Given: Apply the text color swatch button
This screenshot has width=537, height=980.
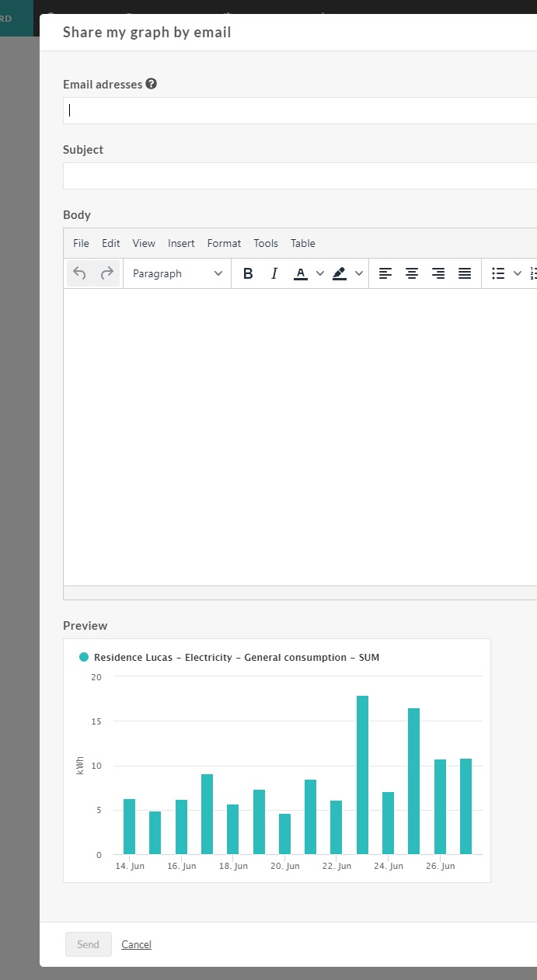Looking at the screenshot, I should click(301, 273).
